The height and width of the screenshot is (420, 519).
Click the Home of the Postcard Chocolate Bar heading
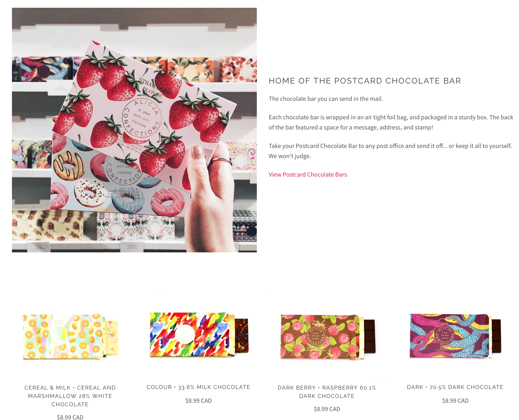365,81
